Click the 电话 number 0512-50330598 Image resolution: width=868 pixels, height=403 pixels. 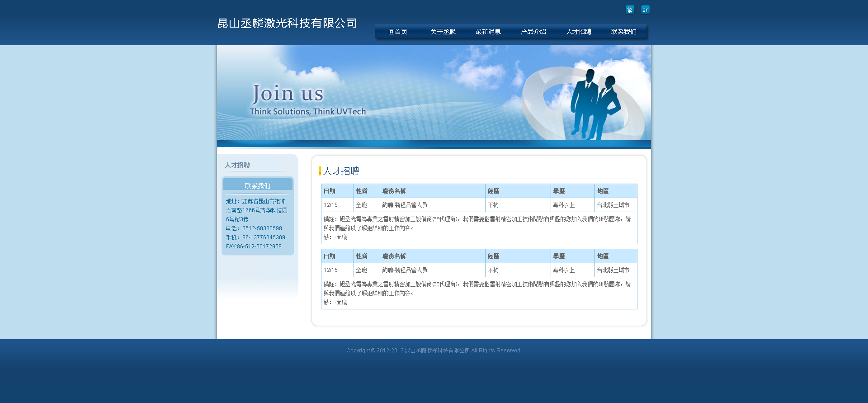pos(262,228)
